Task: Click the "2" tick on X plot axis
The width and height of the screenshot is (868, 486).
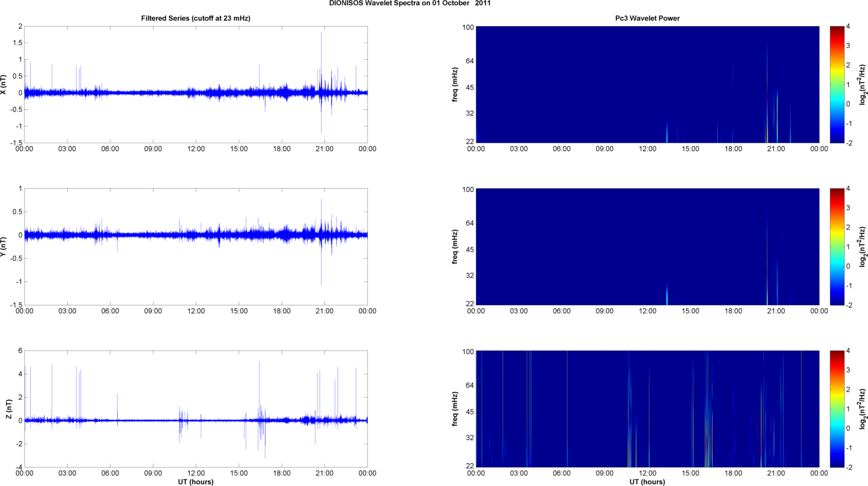Action: point(20,27)
